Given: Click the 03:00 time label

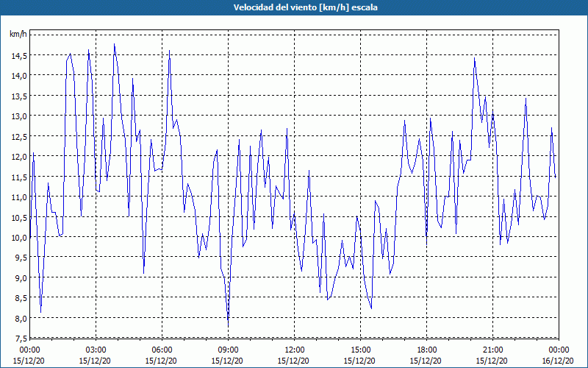Looking at the screenshot, I should [x=96, y=350].
